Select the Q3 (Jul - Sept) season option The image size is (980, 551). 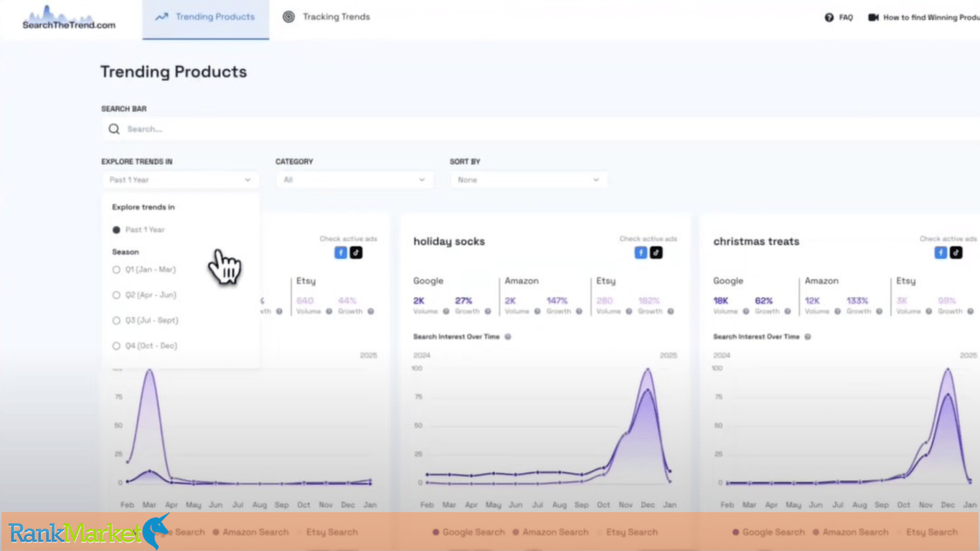(x=146, y=321)
